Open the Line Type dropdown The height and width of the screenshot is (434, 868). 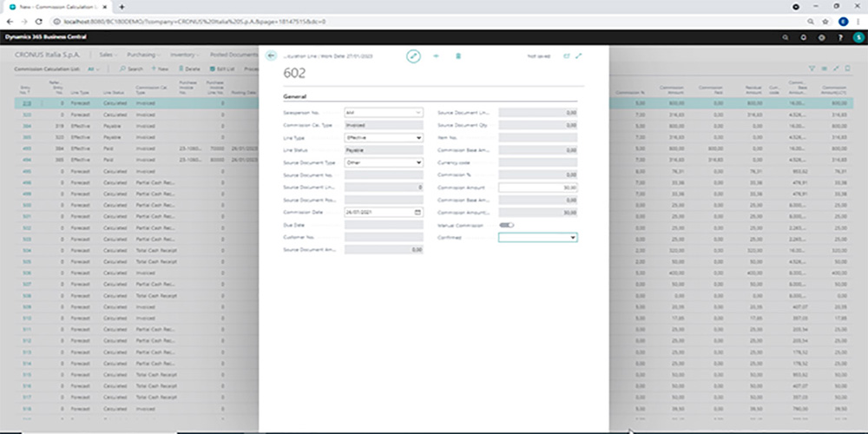tap(418, 137)
